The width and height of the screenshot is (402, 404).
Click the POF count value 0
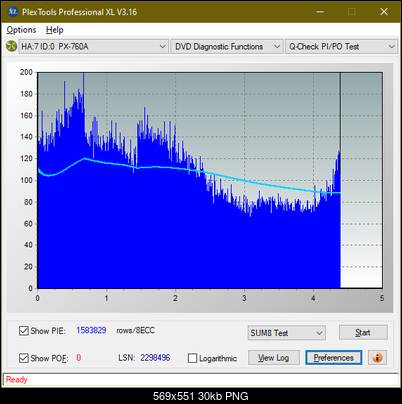(x=79, y=358)
